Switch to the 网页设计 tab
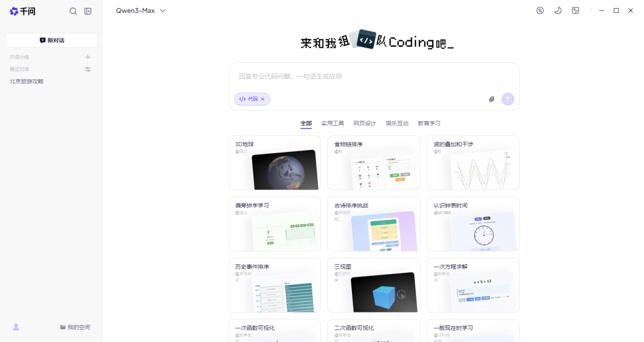The height and width of the screenshot is (342, 644). click(x=365, y=123)
